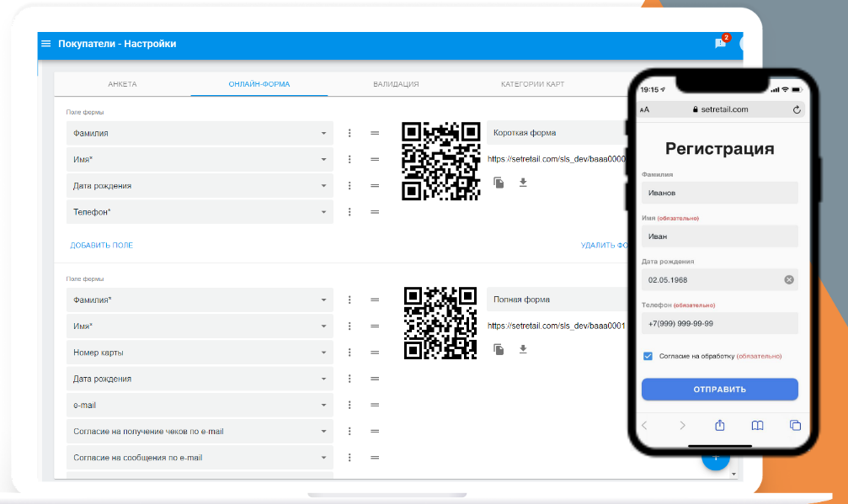Image resolution: width=848 pixels, height=504 pixels.
Task: Copy the short form link
Action: (x=499, y=182)
